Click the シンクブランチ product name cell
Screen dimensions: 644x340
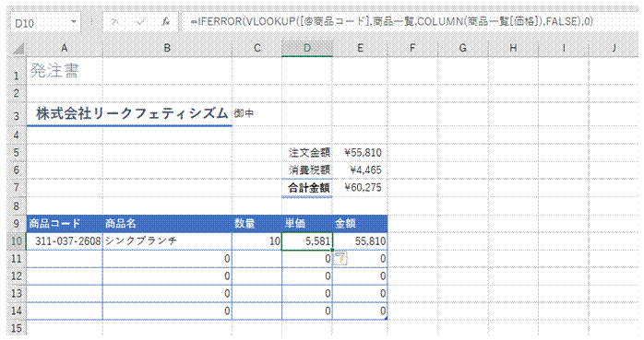tap(167, 240)
